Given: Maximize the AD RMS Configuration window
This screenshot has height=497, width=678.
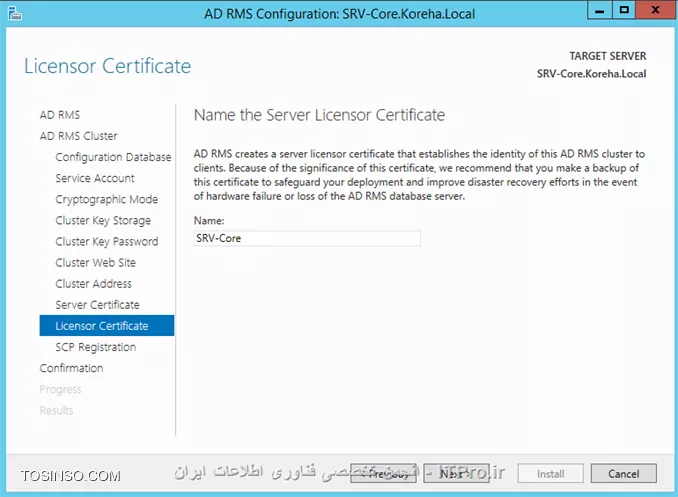Looking at the screenshot, I should [x=624, y=10].
